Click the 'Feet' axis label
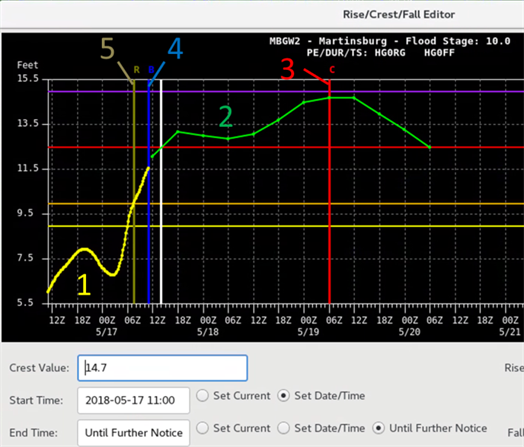This screenshot has height=447, width=524. coord(28,65)
